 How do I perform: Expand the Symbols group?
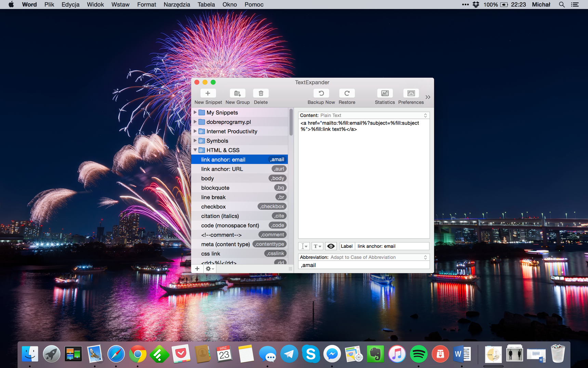[x=195, y=141]
